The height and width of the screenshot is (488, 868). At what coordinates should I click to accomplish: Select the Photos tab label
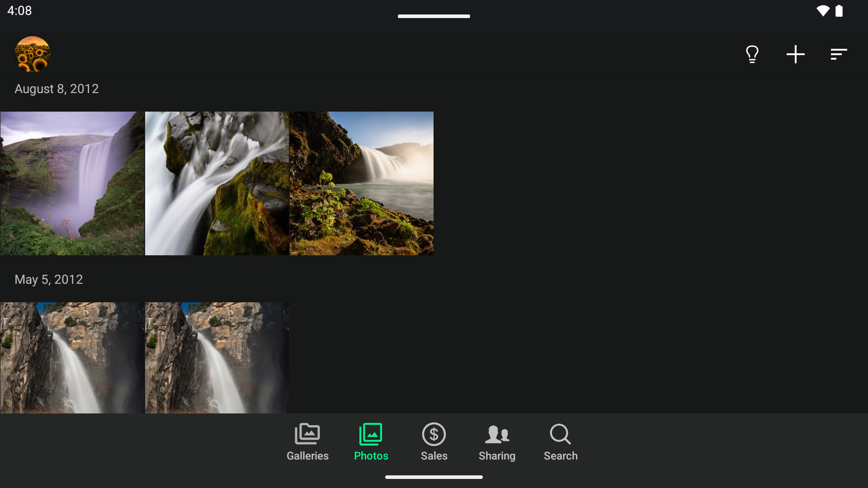(x=371, y=456)
